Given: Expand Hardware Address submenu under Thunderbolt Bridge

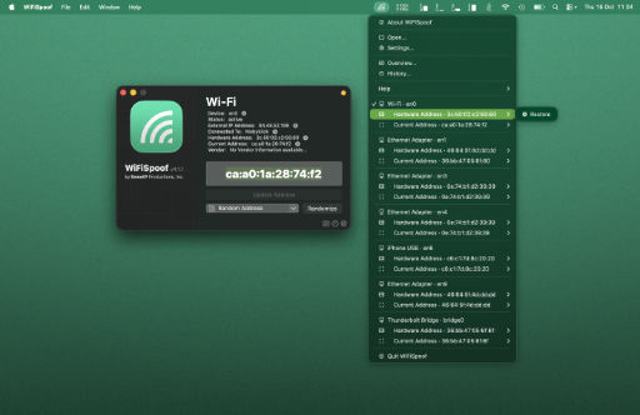Looking at the screenshot, I should pyautogui.click(x=442, y=331).
